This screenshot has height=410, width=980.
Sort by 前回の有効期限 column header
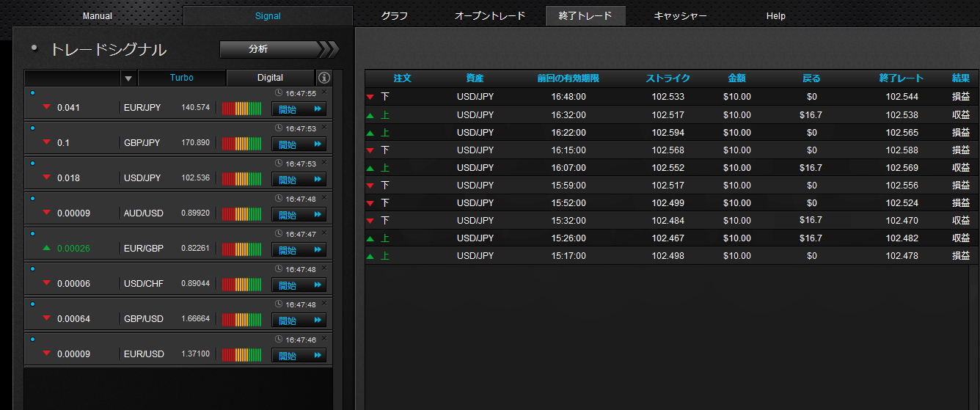coord(568,78)
